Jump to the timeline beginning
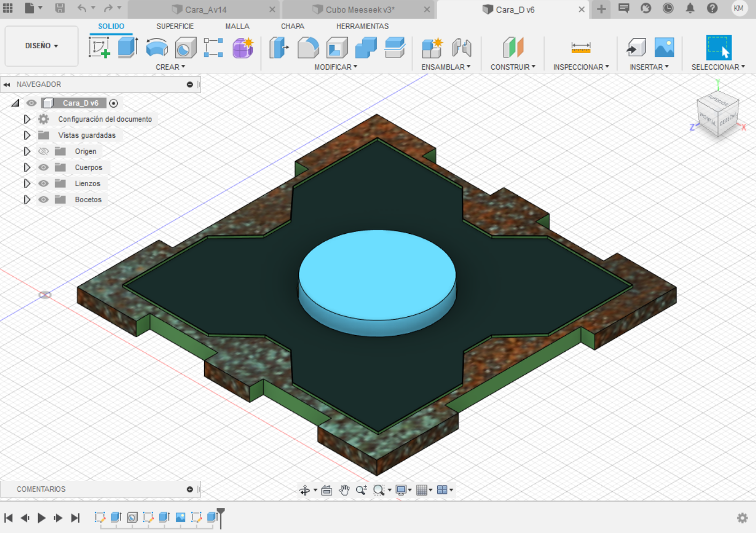Viewport: 756px width, 533px height. 9,518
